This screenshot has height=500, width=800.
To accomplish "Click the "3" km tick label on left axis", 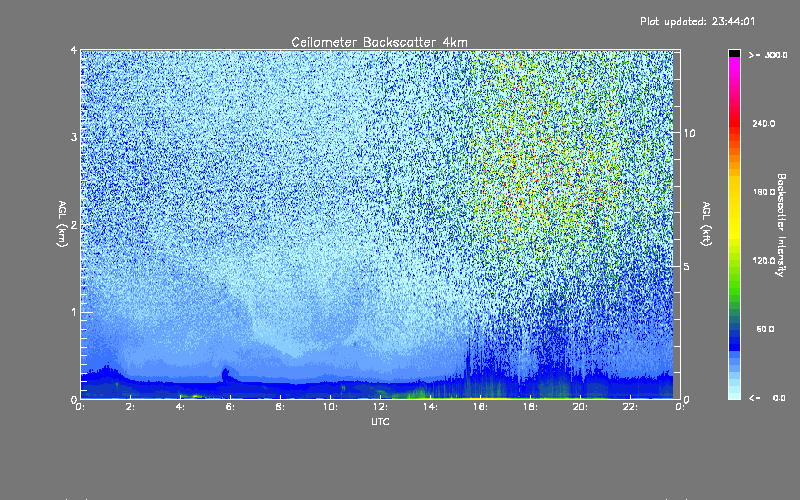I will point(74,137).
